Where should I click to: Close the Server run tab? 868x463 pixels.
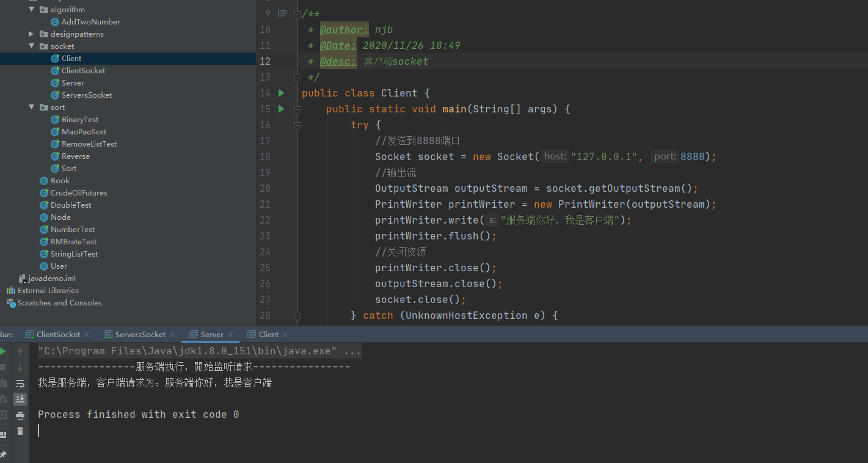[x=230, y=335]
